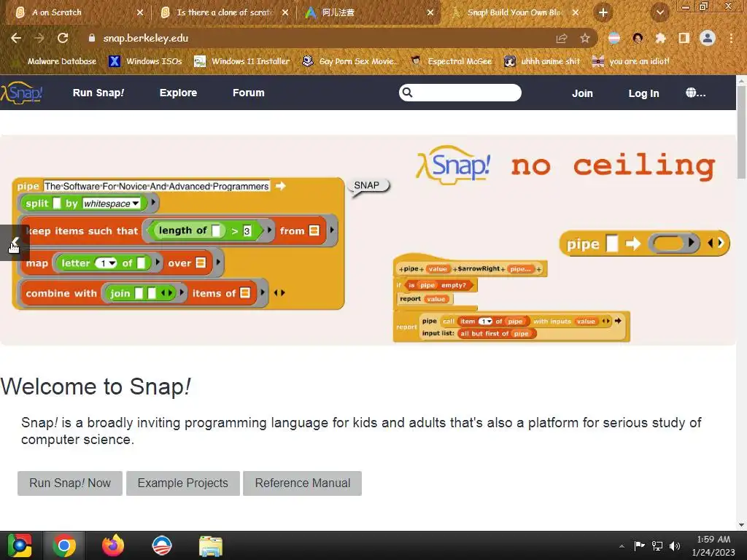Click the trans flag extension icon
Screen dimensions: 747x560
(614, 38)
